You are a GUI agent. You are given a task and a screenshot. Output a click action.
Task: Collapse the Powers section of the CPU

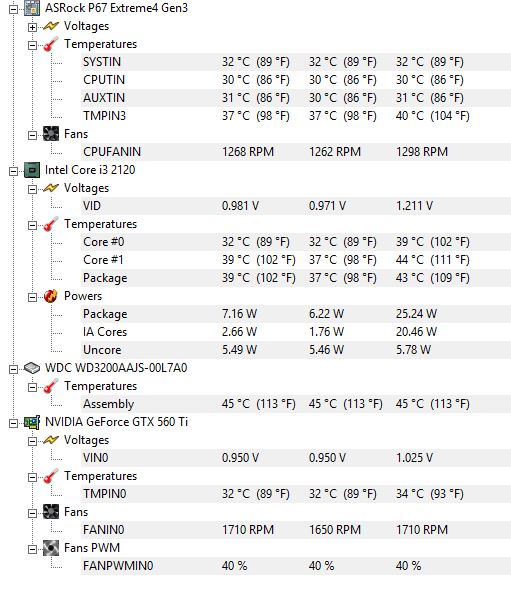click(33, 298)
